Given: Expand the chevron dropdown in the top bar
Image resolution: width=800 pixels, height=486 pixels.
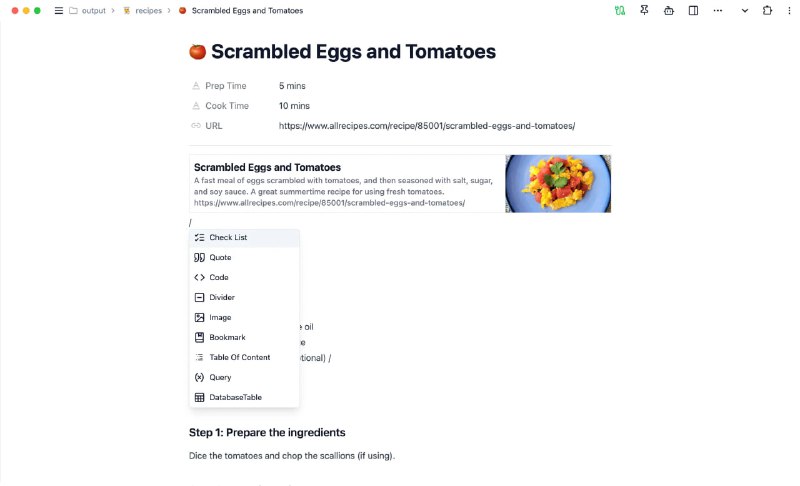Looking at the screenshot, I should [x=745, y=10].
